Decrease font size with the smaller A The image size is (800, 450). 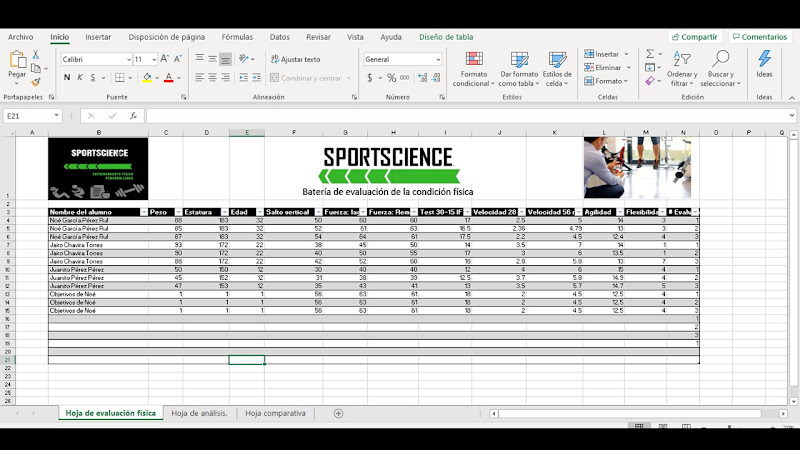(178, 59)
